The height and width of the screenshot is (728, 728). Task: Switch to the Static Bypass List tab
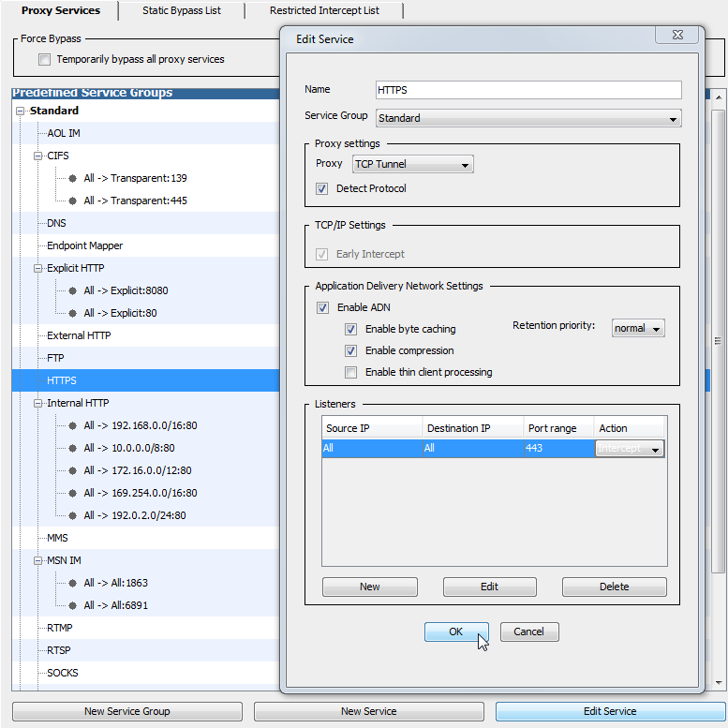click(x=182, y=11)
